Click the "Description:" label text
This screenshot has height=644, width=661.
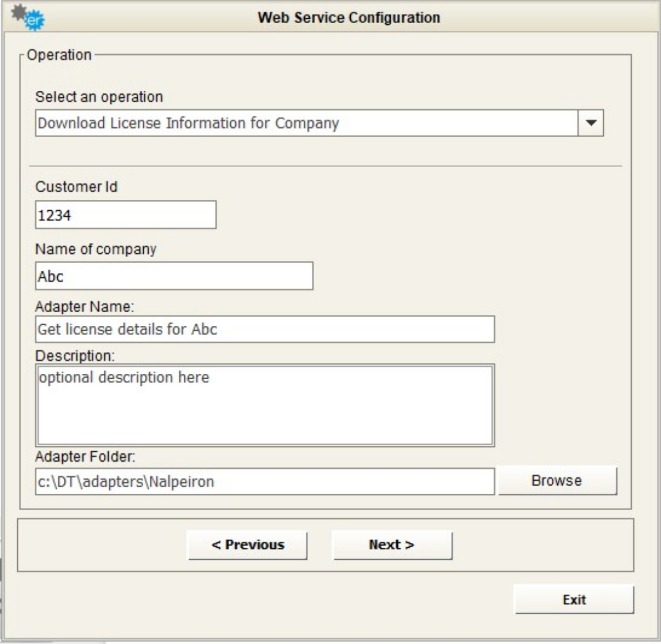75,356
